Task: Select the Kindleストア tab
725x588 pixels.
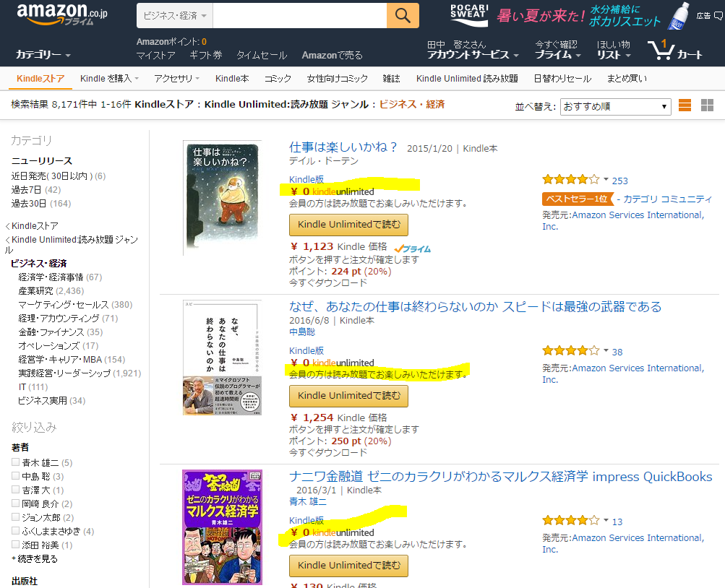Action: (x=40, y=79)
